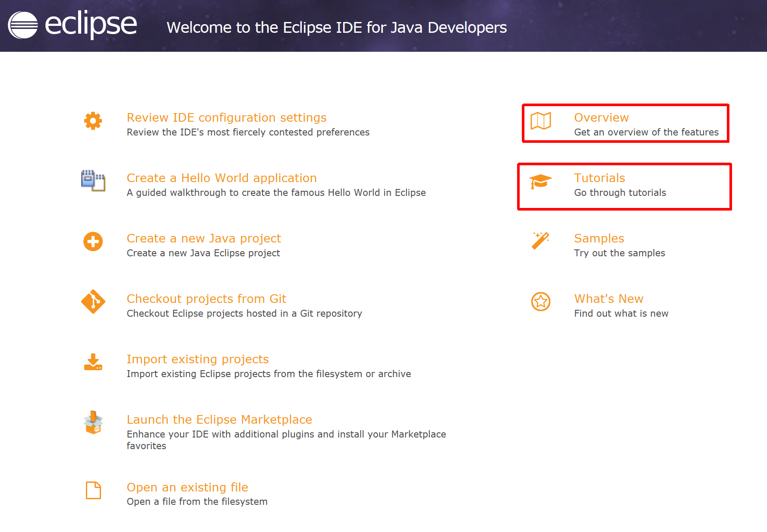Click the Overview map icon

click(541, 121)
